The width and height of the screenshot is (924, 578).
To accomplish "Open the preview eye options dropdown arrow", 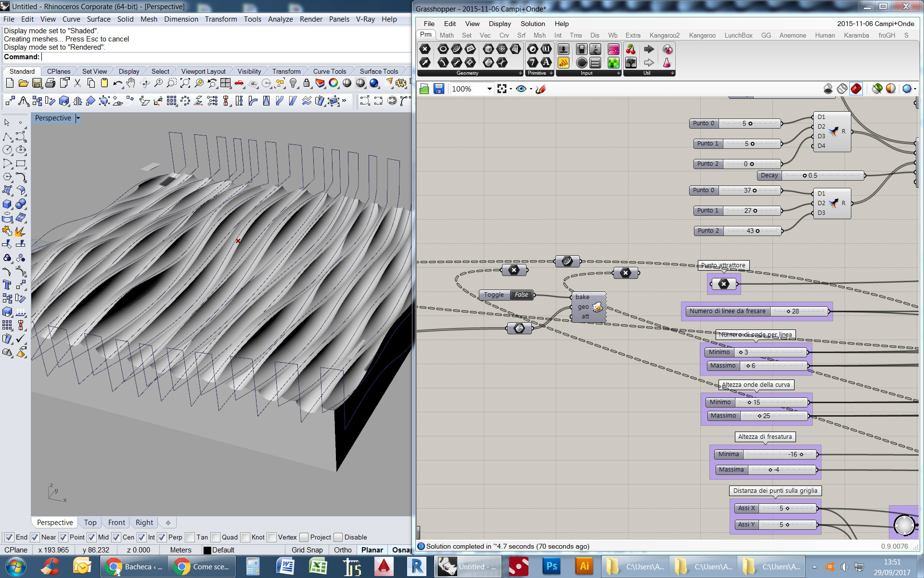I will pyautogui.click(x=531, y=89).
